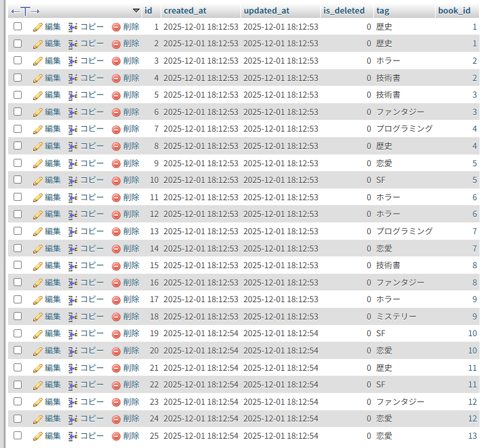Click the pencil edit icon for row id 7
Viewport: 487px width, 448px height.
(38, 129)
